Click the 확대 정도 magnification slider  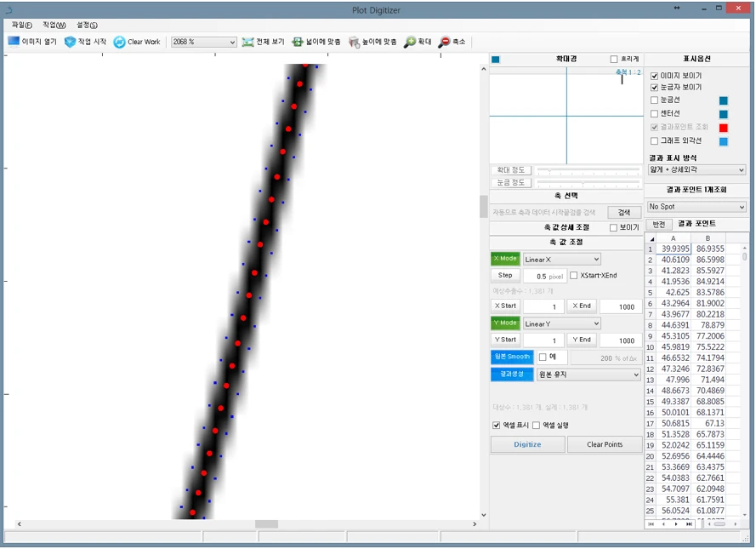coord(588,170)
